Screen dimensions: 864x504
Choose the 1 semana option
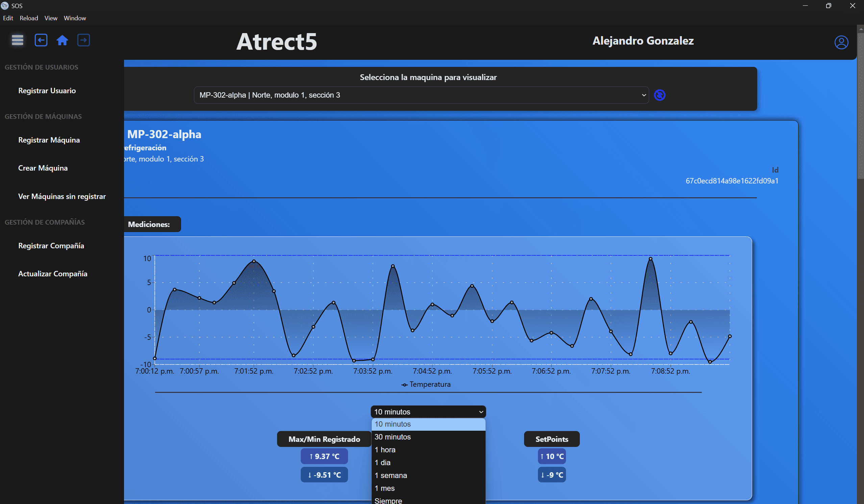point(428,476)
